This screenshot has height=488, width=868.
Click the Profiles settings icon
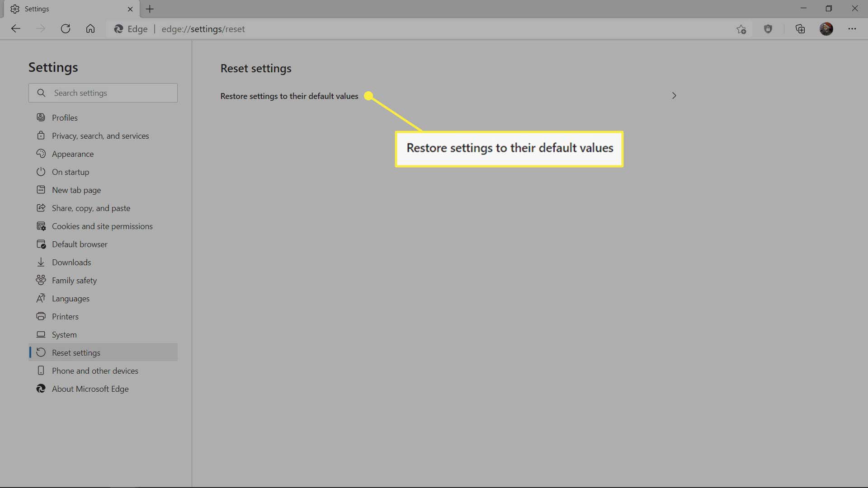[x=41, y=117]
